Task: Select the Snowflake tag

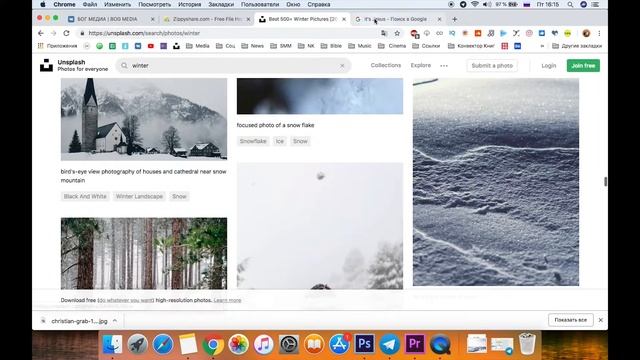Action: point(253,141)
